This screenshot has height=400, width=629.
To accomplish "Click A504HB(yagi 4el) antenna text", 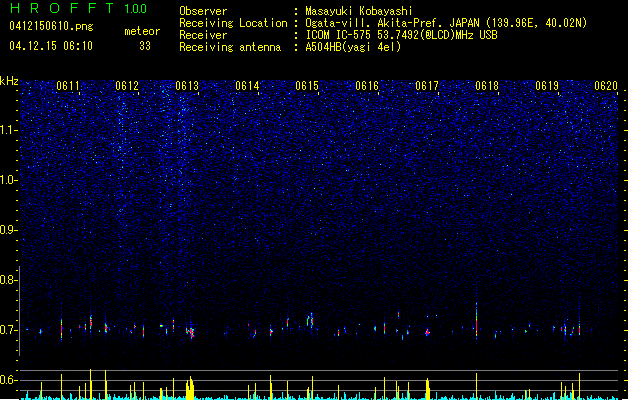I will pyautogui.click(x=353, y=47).
